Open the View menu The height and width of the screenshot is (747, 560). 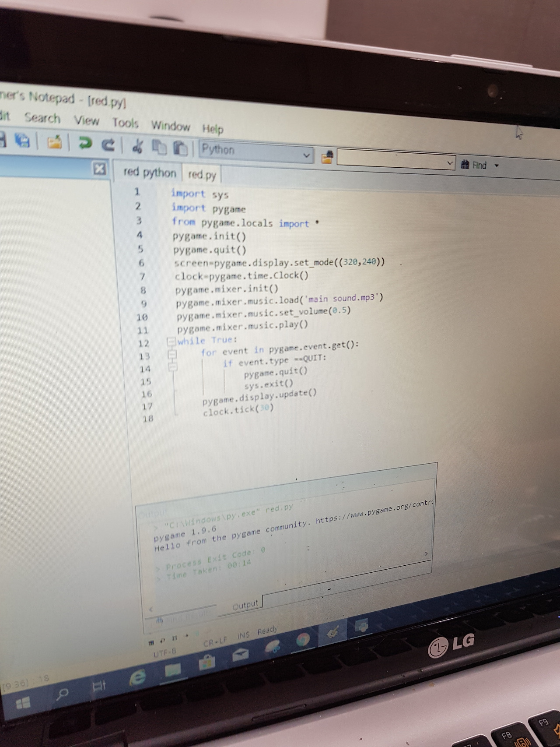click(87, 120)
